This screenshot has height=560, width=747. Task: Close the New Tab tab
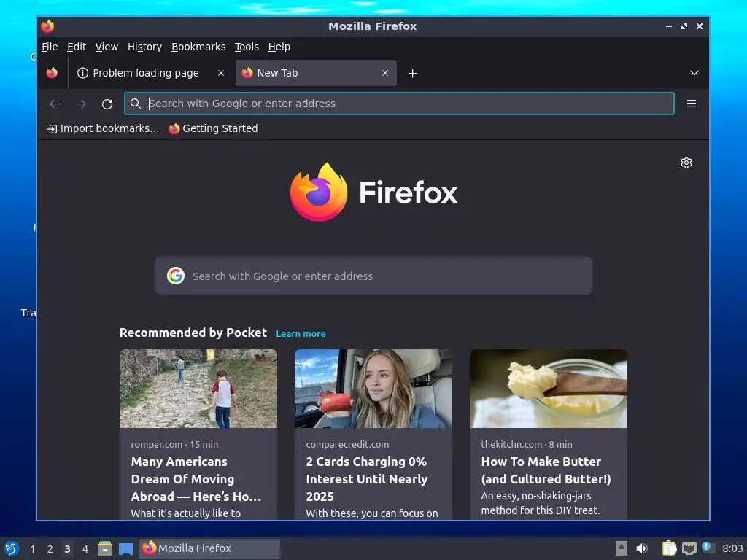pyautogui.click(x=385, y=73)
